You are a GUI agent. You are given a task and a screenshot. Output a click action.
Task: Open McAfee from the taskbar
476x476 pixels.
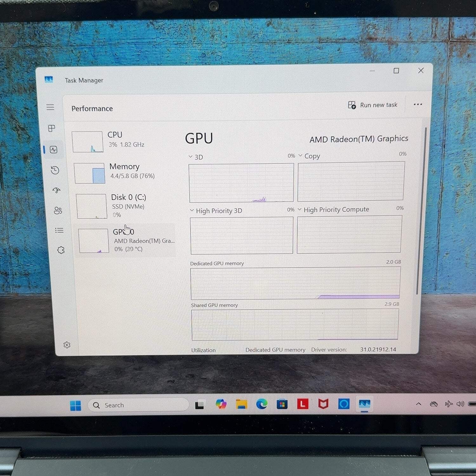[323, 404]
